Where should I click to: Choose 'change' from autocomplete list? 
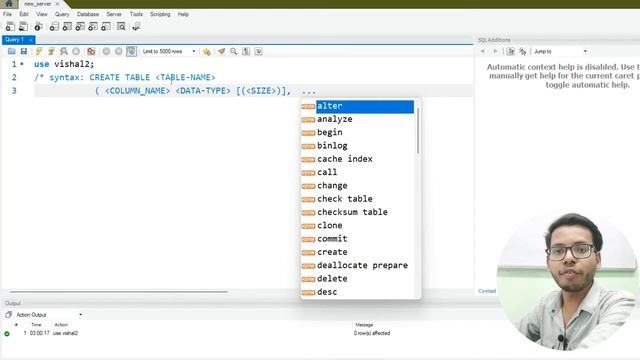pos(358,186)
